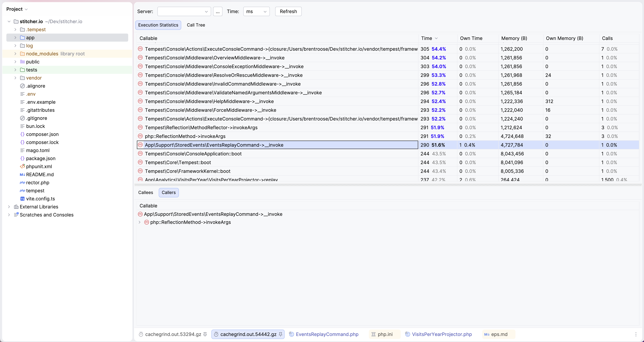This screenshot has height=342, width=644.
Task: Click pin icon on cachegrind.out.53294.gz tab
Action: (x=205, y=334)
